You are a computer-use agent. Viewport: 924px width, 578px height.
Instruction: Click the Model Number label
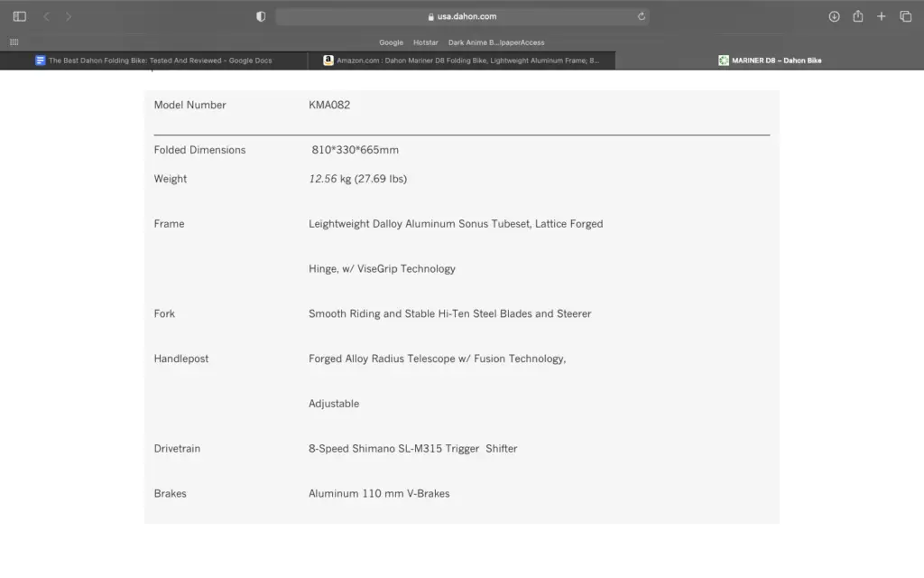pyautogui.click(x=189, y=105)
